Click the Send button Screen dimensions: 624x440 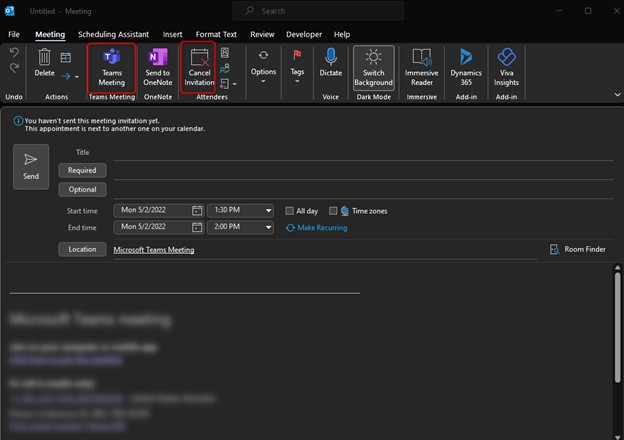tap(31, 166)
